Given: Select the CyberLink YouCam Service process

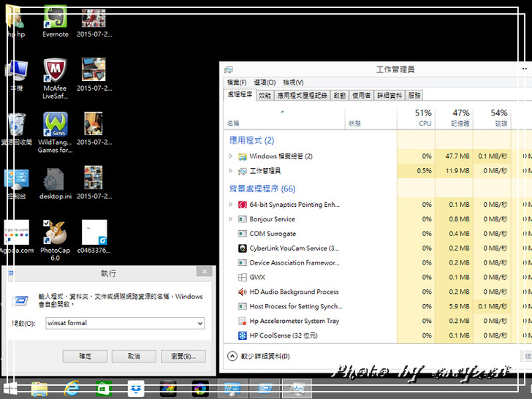Looking at the screenshot, I should click(294, 248).
